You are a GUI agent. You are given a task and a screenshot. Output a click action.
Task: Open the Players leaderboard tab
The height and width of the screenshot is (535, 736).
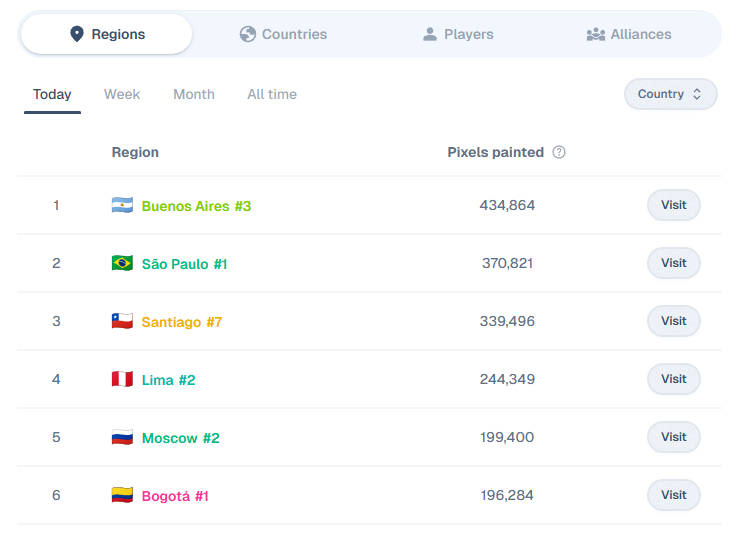point(458,34)
